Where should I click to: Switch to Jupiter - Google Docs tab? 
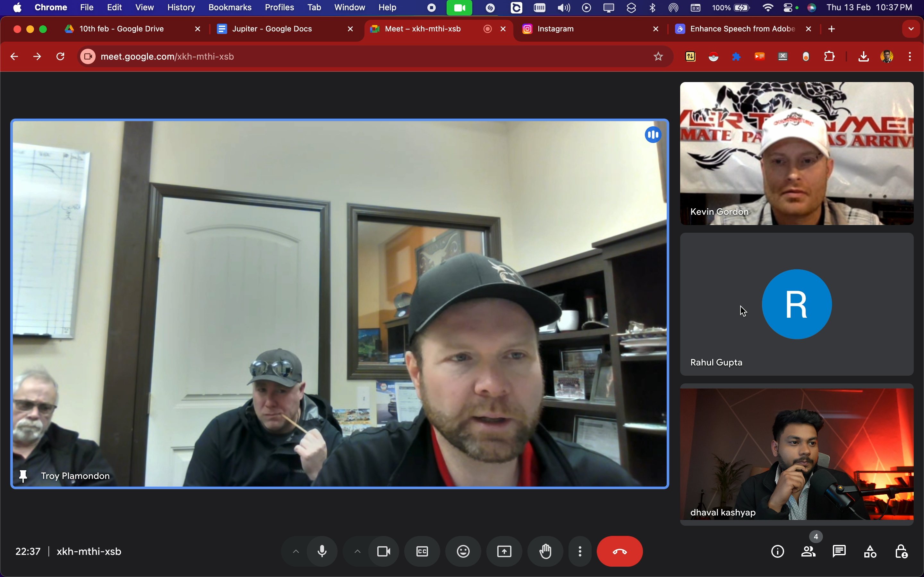272,29
